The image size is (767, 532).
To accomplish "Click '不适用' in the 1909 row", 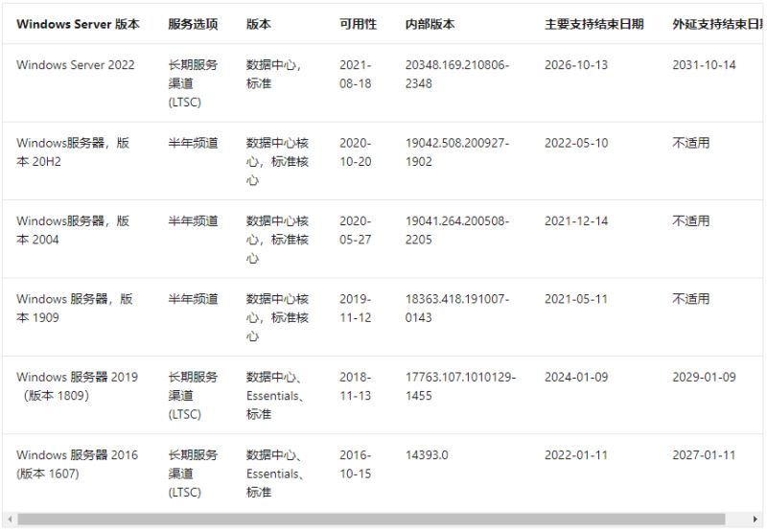I will click(690, 299).
